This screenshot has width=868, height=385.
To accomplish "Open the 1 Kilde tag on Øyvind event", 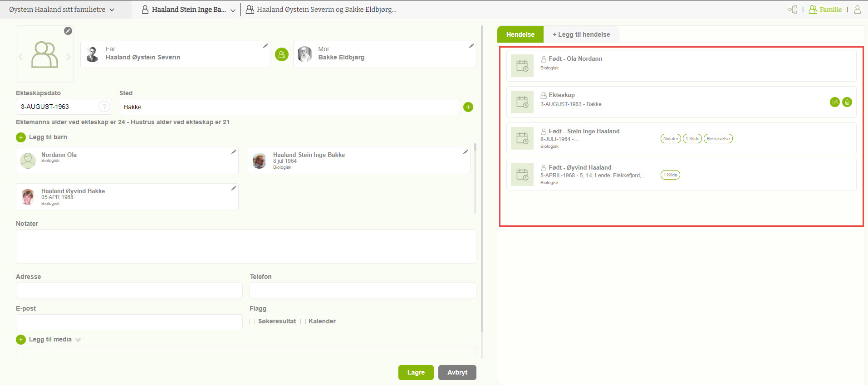I will point(670,175).
